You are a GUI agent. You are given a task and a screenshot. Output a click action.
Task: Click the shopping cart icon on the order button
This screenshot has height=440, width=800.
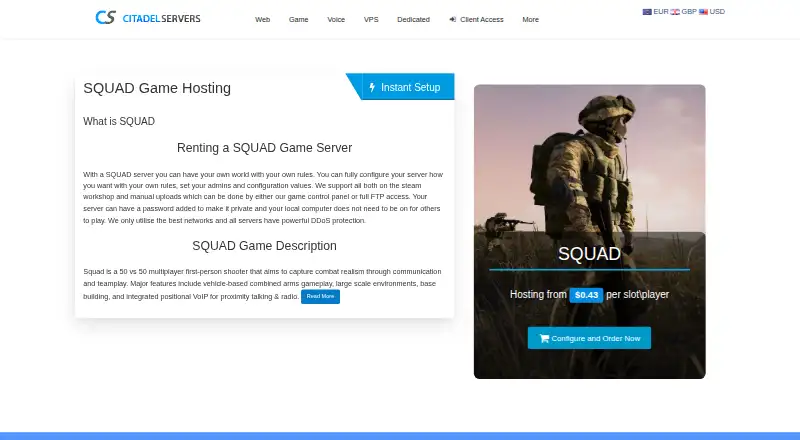544,338
